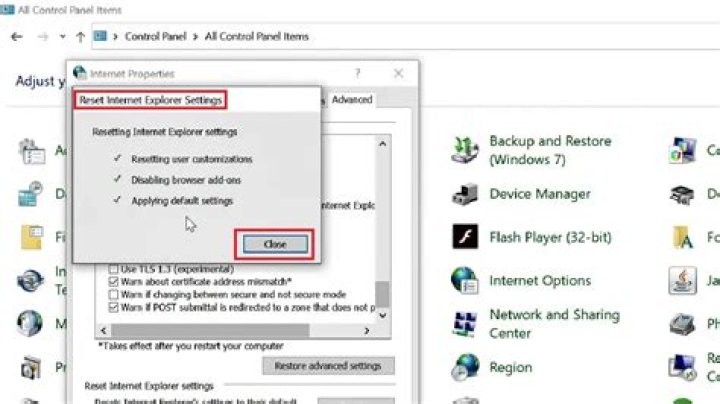Click the Java coffee cup icon
This screenshot has width=720, height=404.
click(682, 281)
